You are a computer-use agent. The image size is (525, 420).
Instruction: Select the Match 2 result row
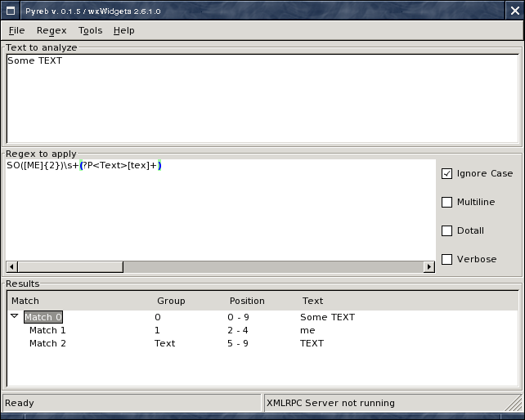[x=47, y=343]
